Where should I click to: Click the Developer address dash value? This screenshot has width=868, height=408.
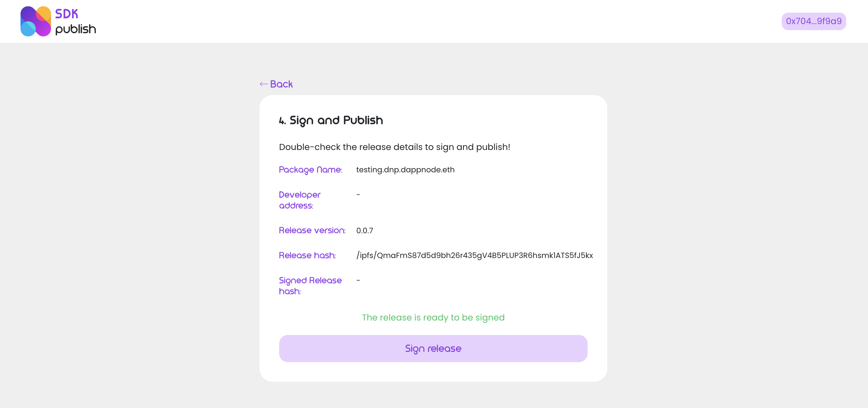(358, 194)
